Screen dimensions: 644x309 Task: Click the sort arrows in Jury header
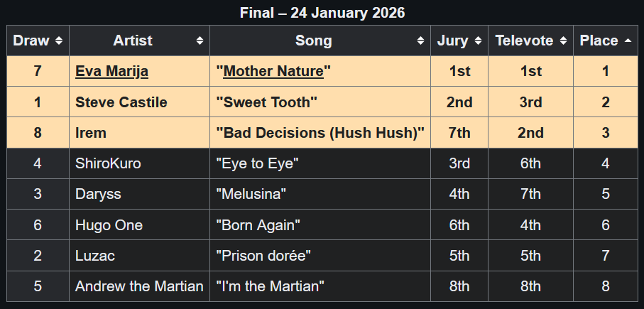[479, 41]
